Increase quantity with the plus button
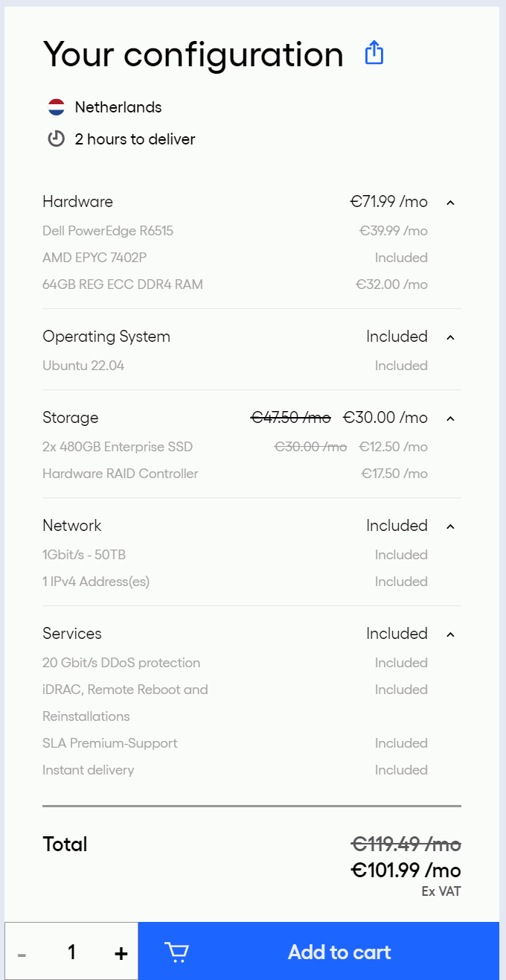Screen dimensions: 506x980 pyautogui.click(x=121, y=952)
